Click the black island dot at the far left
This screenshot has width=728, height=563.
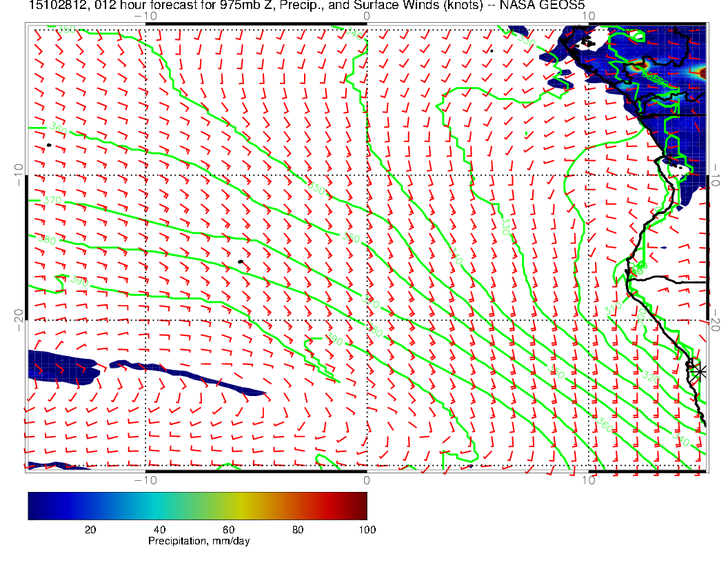(49, 146)
